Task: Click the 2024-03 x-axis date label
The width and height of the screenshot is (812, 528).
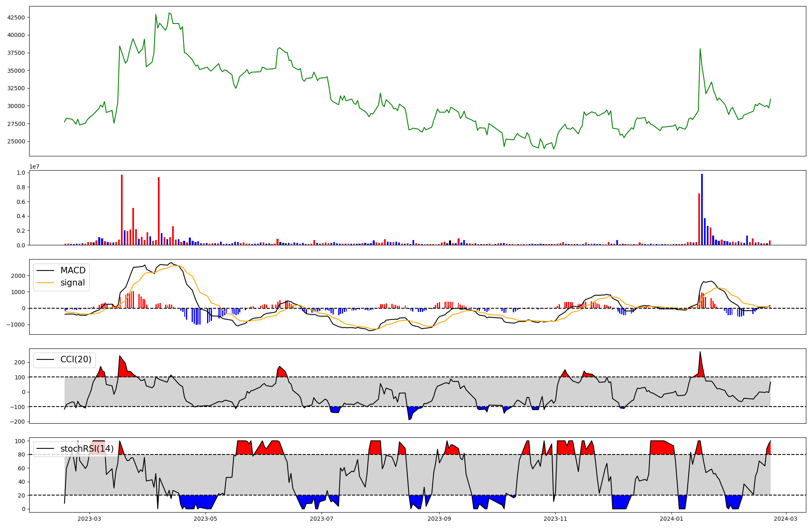Action: [x=786, y=519]
